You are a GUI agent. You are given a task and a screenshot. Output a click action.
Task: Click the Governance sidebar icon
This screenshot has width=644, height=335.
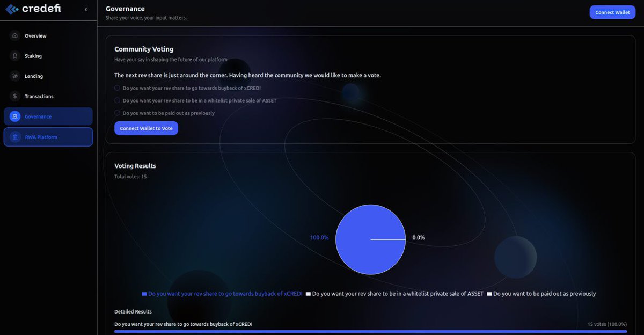(15, 116)
